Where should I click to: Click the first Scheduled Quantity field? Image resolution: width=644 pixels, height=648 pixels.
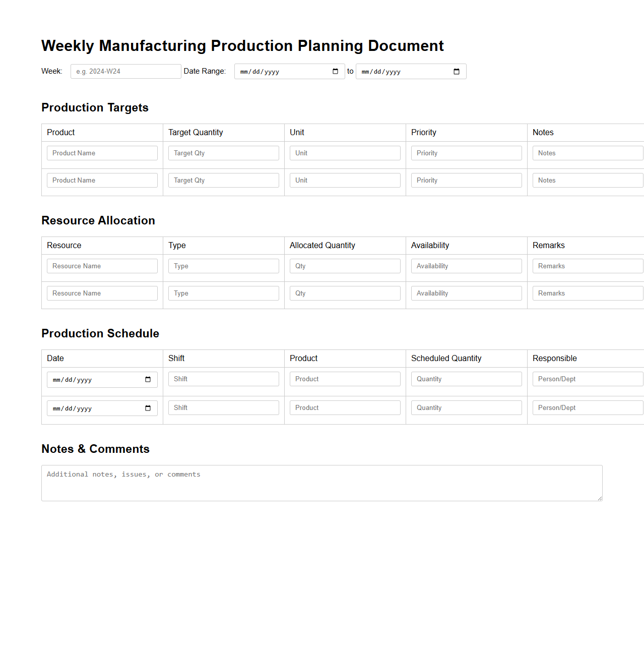click(466, 379)
